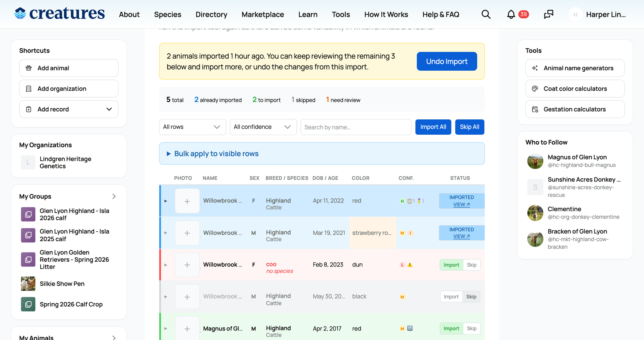Image resolution: width=644 pixels, height=340 pixels.
Task: Click Glen Lyon Highland 2026 calf group icon
Action: coord(28,214)
